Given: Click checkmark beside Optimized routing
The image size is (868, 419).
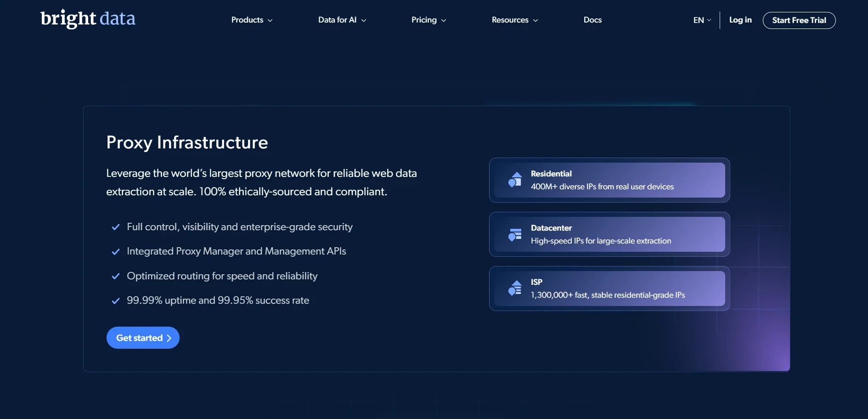Looking at the screenshot, I should (116, 276).
